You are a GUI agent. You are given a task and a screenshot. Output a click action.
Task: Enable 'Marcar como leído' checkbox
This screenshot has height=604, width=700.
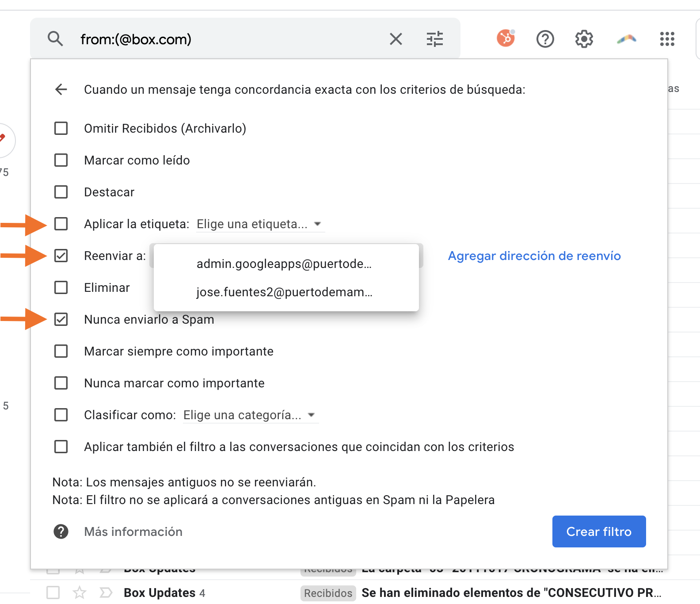[61, 160]
